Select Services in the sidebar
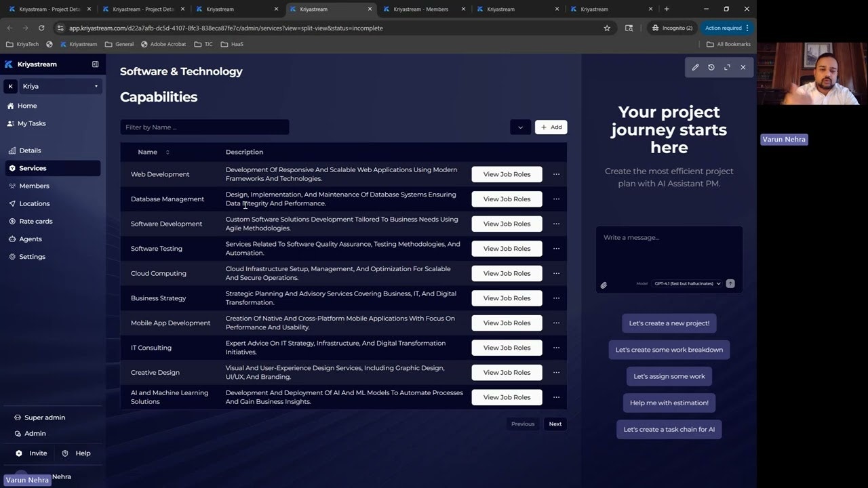Image resolution: width=868 pixels, height=488 pixels. 53,168
